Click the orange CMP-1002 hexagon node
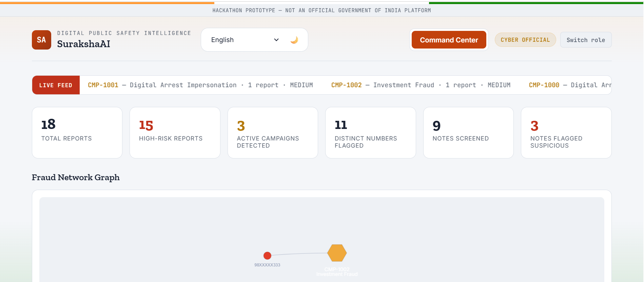The height and width of the screenshot is (282, 644). pyautogui.click(x=337, y=253)
